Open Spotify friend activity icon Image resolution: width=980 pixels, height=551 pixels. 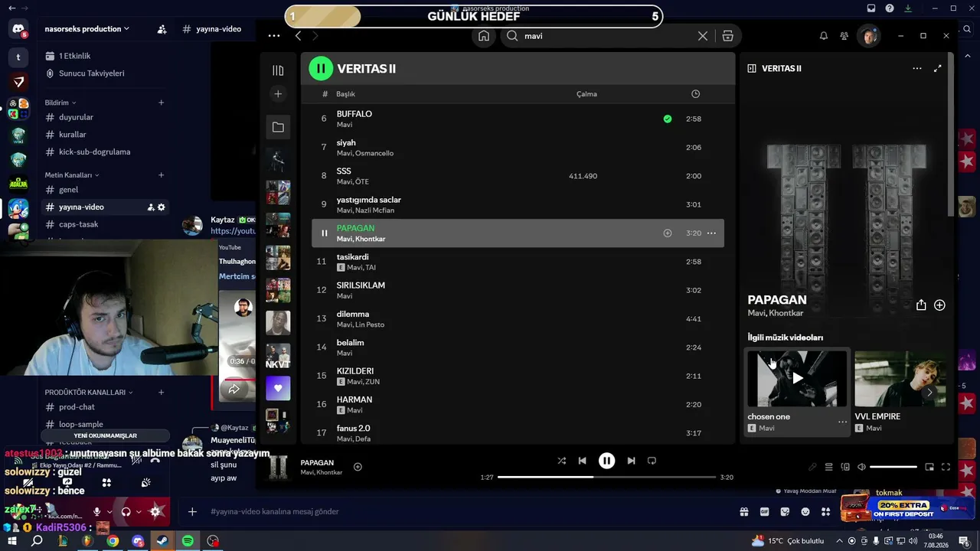[x=844, y=36]
